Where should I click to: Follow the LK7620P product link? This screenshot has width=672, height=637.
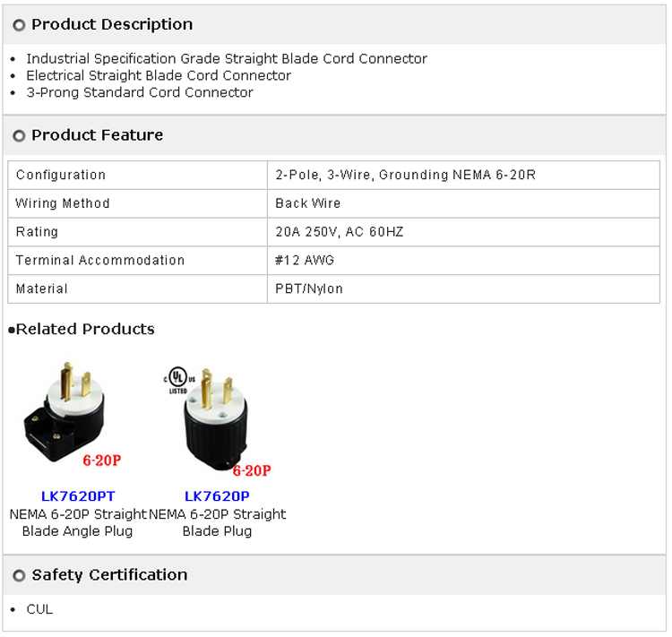217,496
